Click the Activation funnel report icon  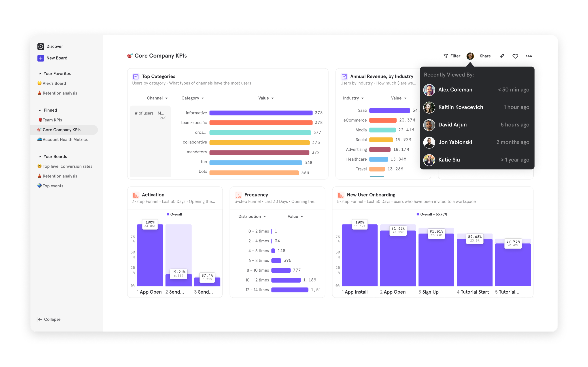tap(136, 195)
